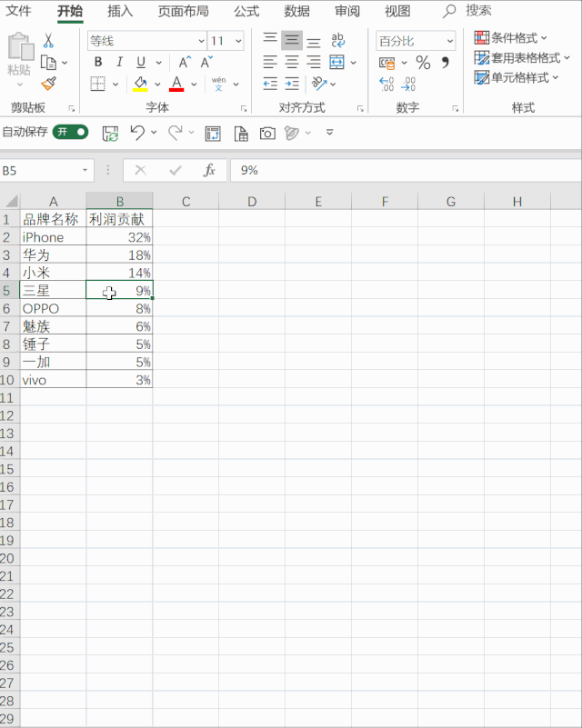Click the Cut scissors icon

pyautogui.click(x=48, y=41)
